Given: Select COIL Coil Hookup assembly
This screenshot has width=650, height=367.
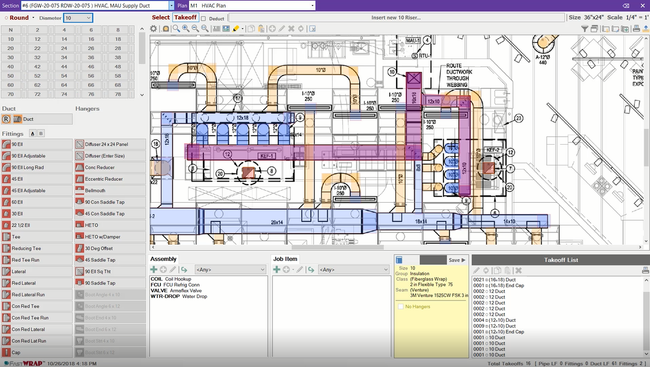Looking at the screenshot, I should click(171, 279).
